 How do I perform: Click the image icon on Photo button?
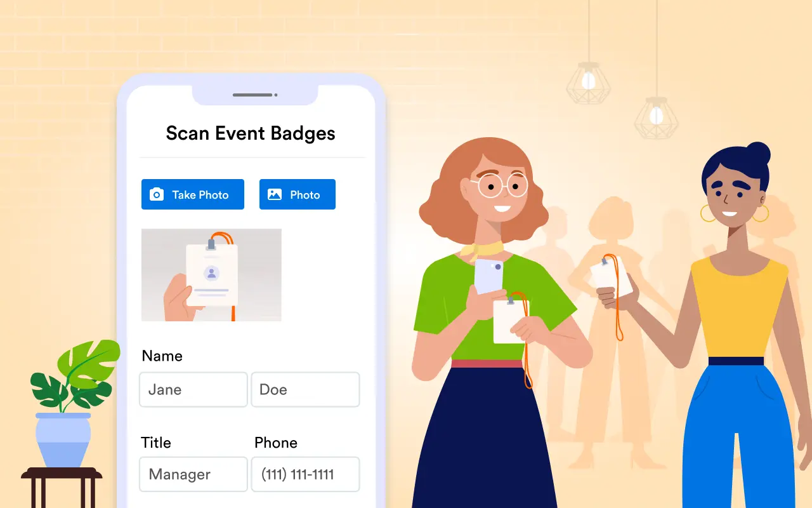pyautogui.click(x=275, y=194)
